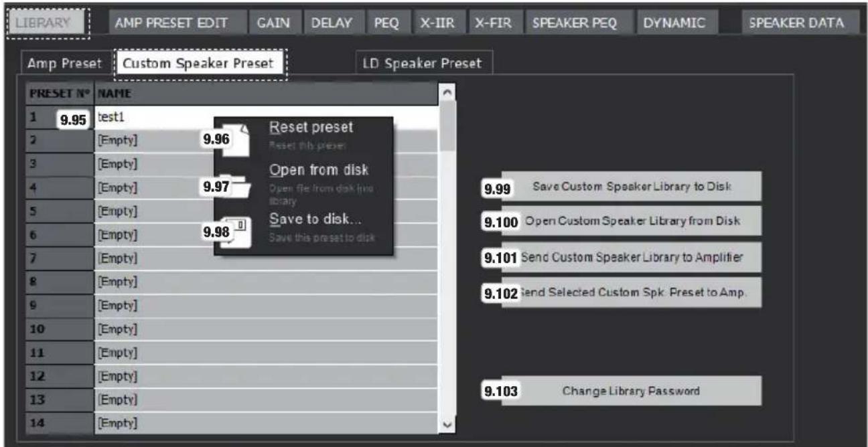Select the Empty preset in row 14
Image resolution: width=868 pixels, height=447 pixels.
pyautogui.click(x=267, y=423)
